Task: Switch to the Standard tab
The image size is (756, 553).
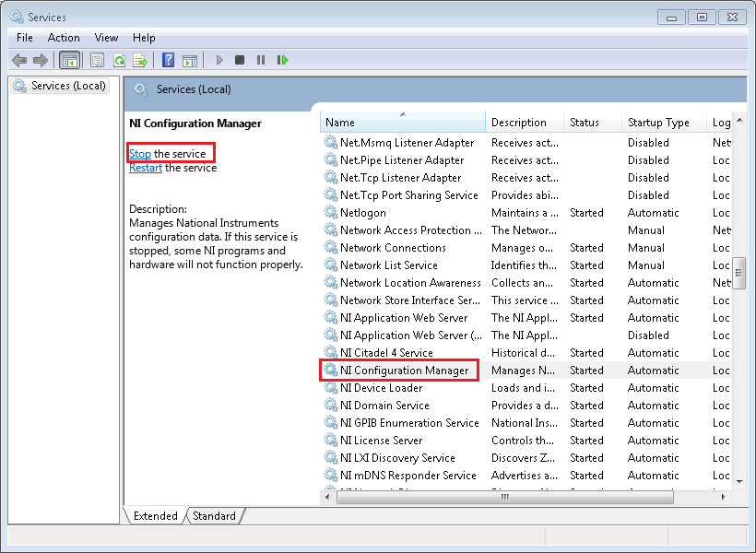Action: tap(215, 516)
